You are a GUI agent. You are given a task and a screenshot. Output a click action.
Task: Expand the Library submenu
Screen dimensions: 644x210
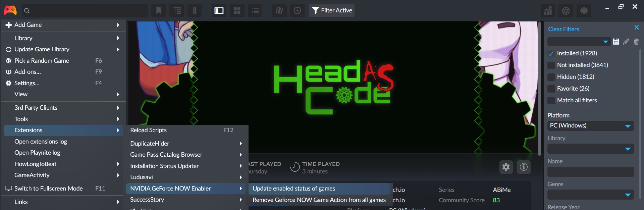(63, 38)
